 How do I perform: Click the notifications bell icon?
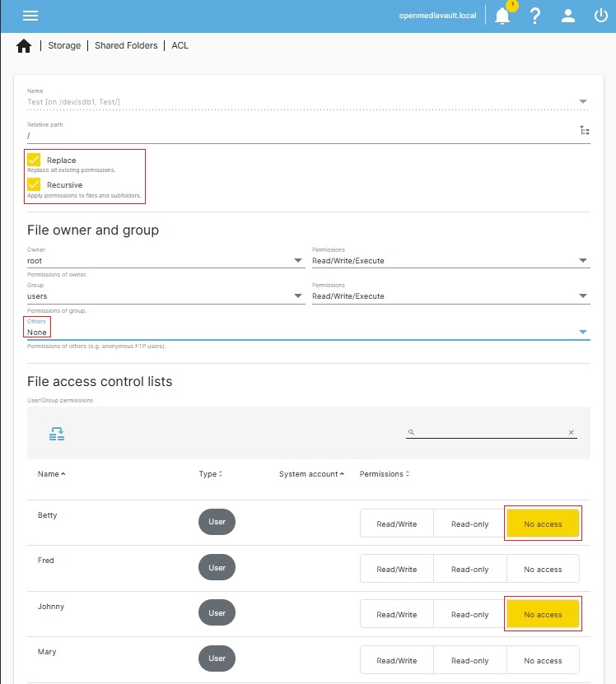point(502,16)
